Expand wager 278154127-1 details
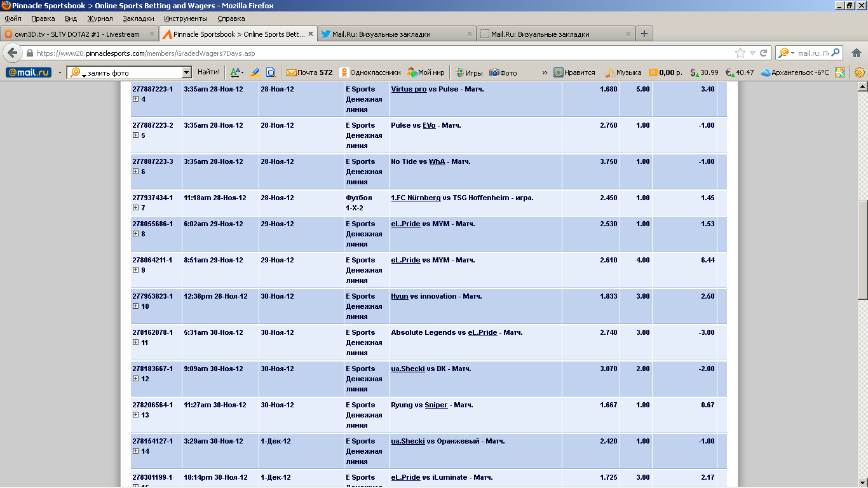 coord(135,451)
